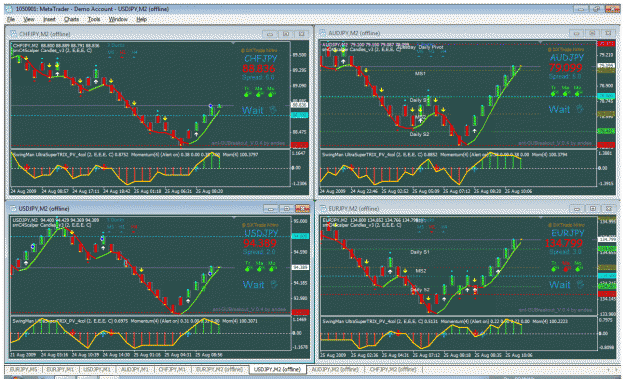This screenshot has height=379, width=625.
Task: Switch to the CHFJPY,M1 chart tab
Action: click(172, 369)
